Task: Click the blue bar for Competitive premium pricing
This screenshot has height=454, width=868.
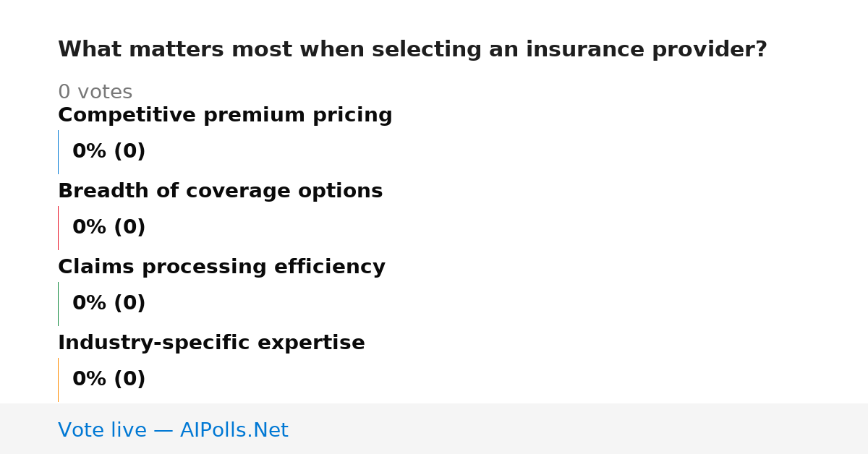Action: click(58, 152)
